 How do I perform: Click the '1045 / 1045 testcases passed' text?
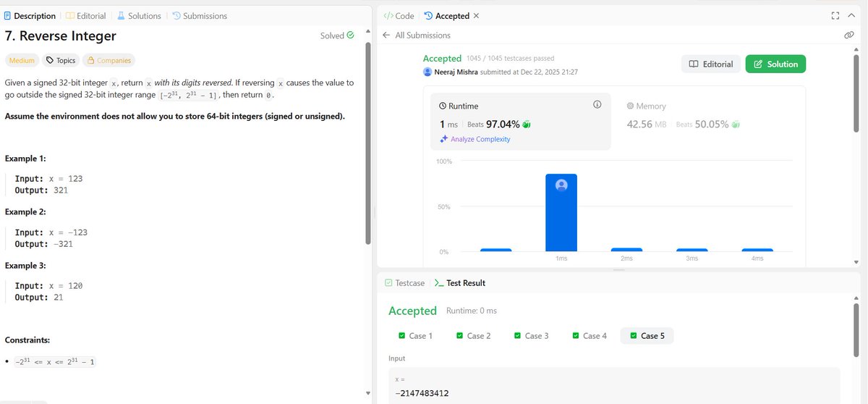click(x=511, y=58)
